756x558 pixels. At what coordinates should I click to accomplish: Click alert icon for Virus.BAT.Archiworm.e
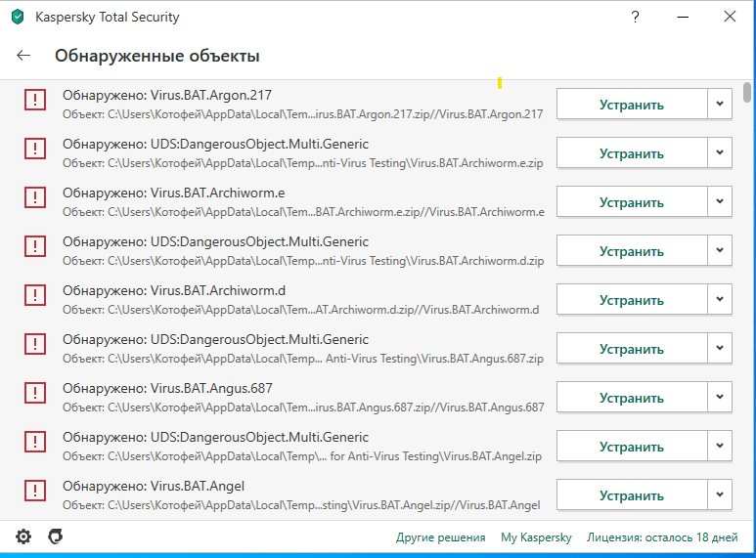click(35, 197)
